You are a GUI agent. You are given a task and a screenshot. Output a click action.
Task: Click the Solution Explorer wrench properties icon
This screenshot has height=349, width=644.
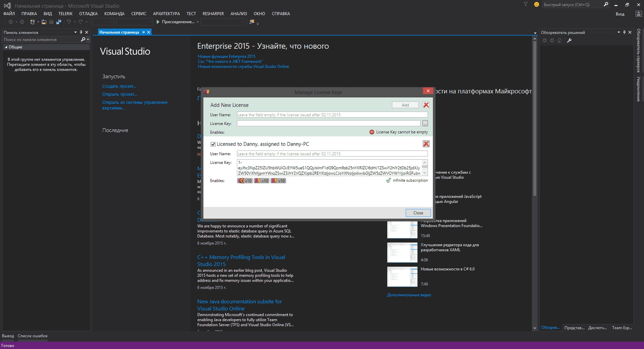(x=569, y=41)
